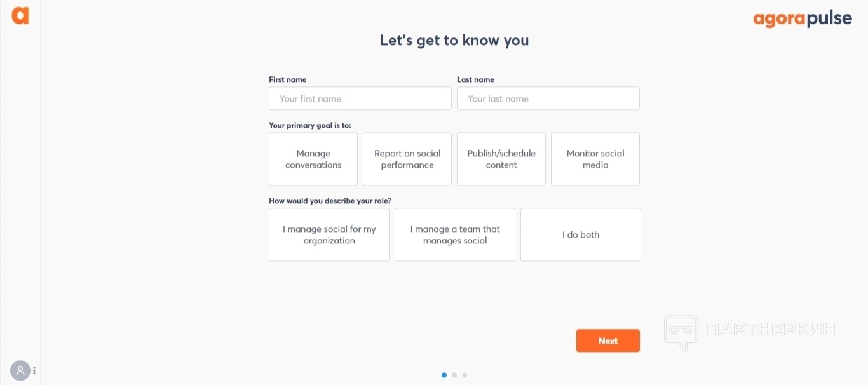
Task: Open the three-dot menu beside the avatar
Action: (x=34, y=370)
